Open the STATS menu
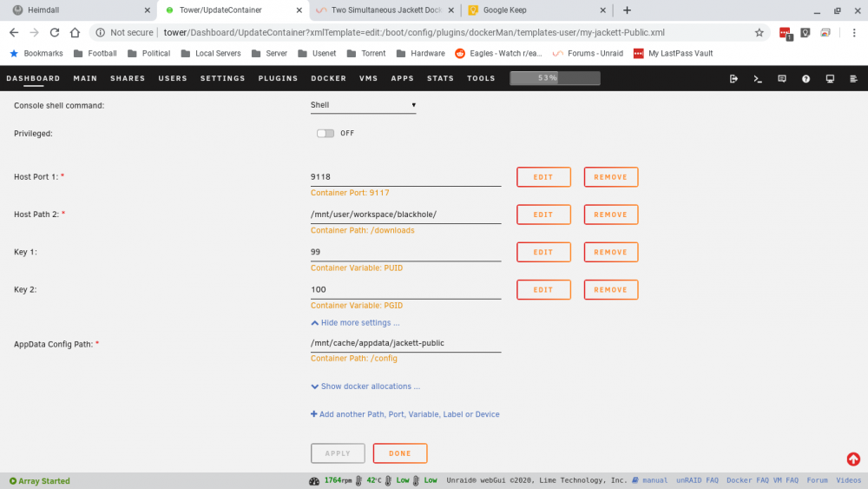Screen dimensions: 868x489 coord(440,79)
